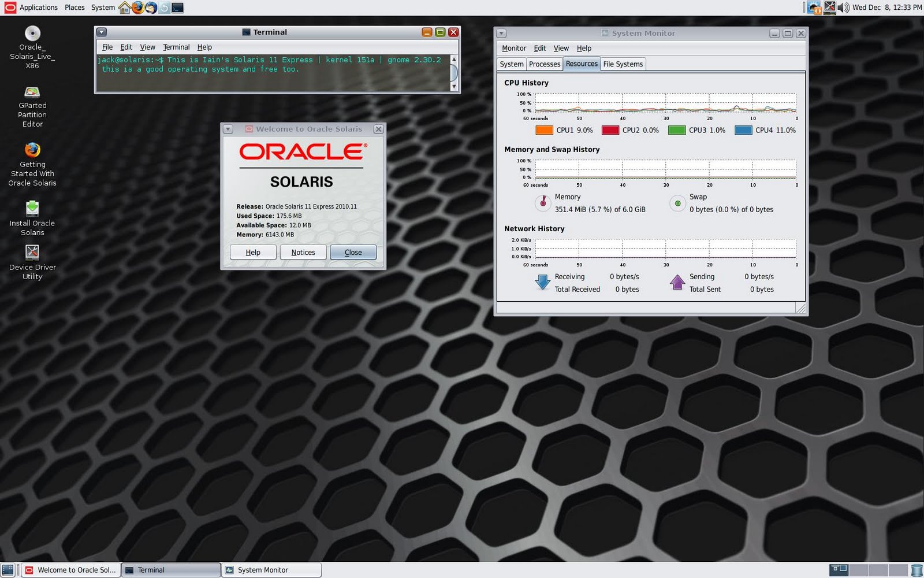Switch to the File Systems tab
Image resolution: width=924 pixels, height=578 pixels.
(x=623, y=64)
